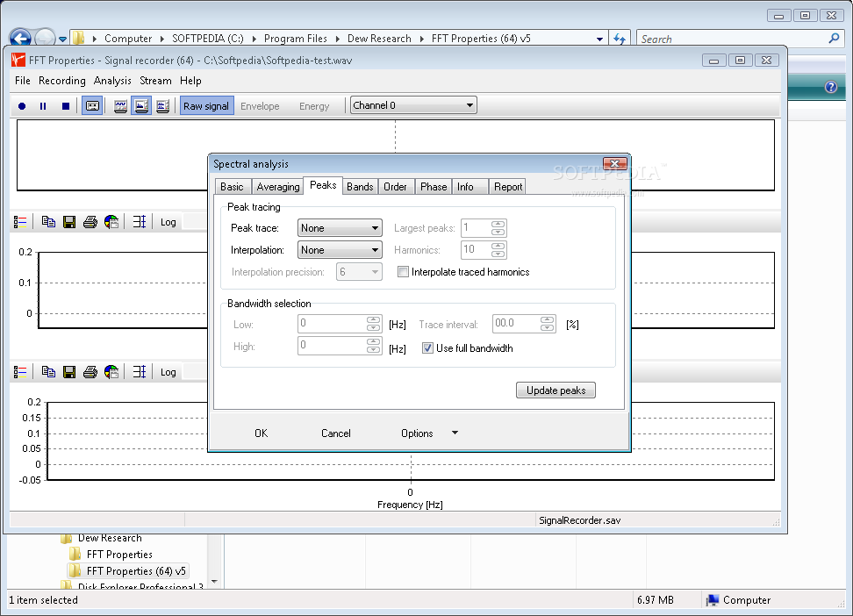The width and height of the screenshot is (853, 616).
Task: Click the Largest peaks spinner arrows
Action: click(x=498, y=228)
